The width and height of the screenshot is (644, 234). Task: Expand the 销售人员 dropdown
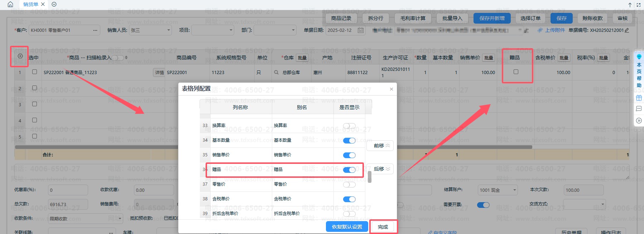[x=169, y=30]
